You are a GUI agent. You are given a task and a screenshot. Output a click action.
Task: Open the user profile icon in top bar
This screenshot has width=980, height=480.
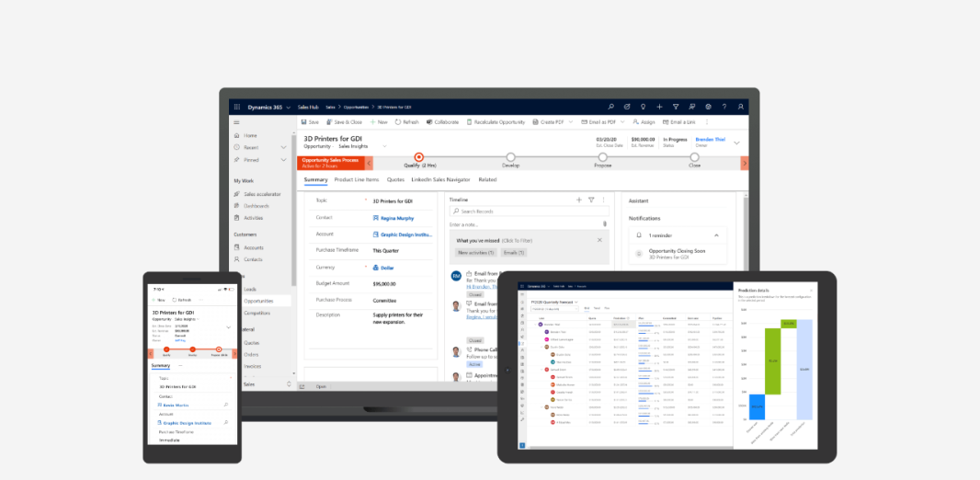coord(741,107)
